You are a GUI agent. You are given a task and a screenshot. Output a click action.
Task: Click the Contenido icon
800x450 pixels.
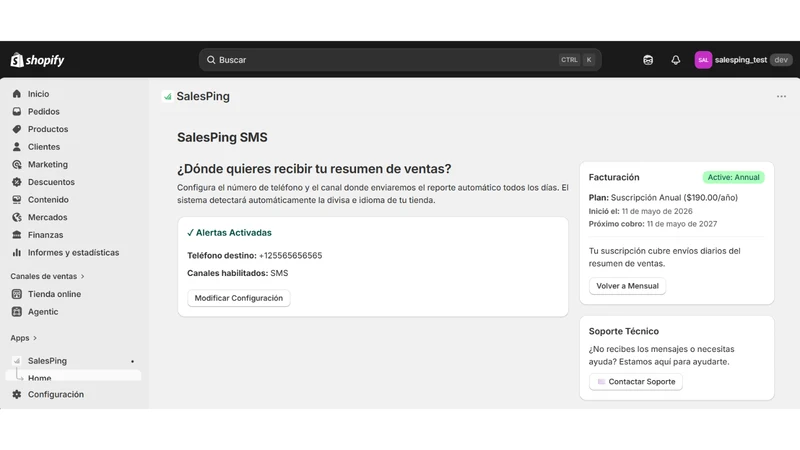(x=17, y=199)
